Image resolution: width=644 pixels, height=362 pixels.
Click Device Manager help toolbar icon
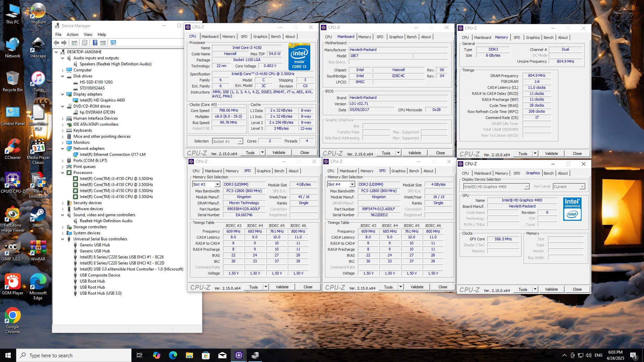click(95, 43)
